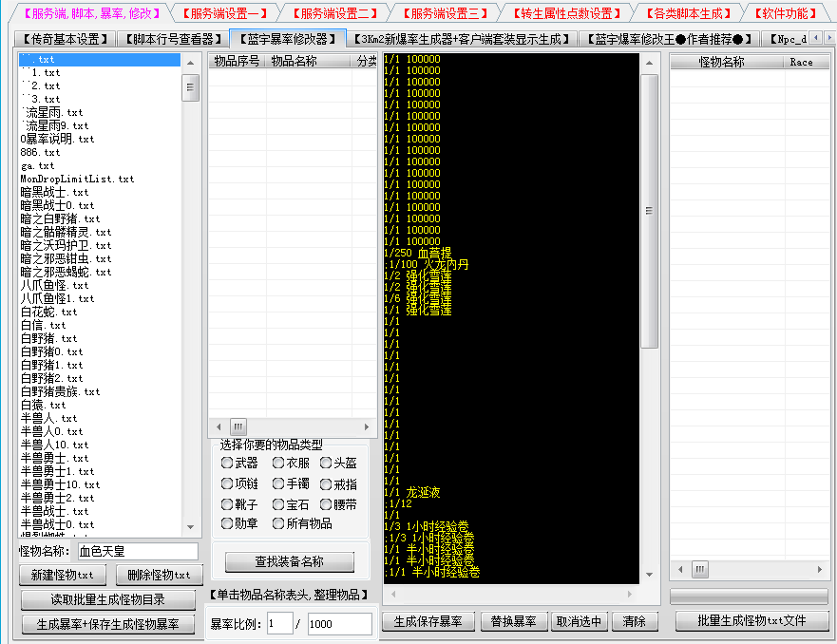Click the 怪物名称 input field
This screenshot has height=644, width=837.
pyautogui.click(x=137, y=551)
